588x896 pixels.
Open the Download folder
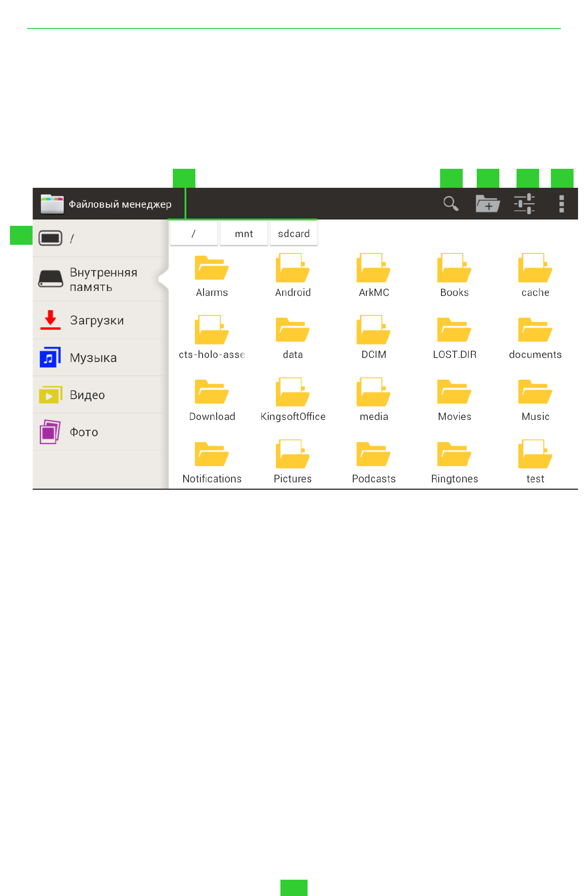coord(212,399)
